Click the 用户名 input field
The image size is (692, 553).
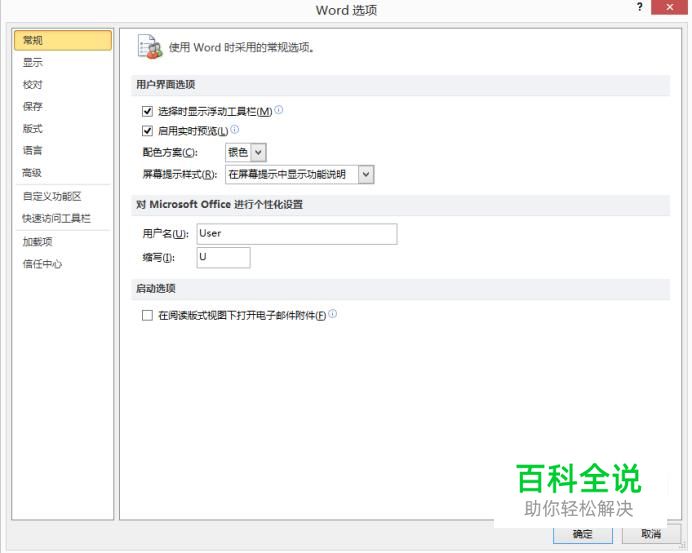[297, 234]
